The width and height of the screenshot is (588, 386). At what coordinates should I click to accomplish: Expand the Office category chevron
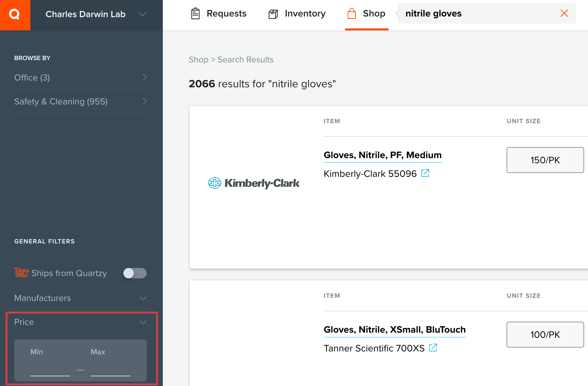click(144, 77)
